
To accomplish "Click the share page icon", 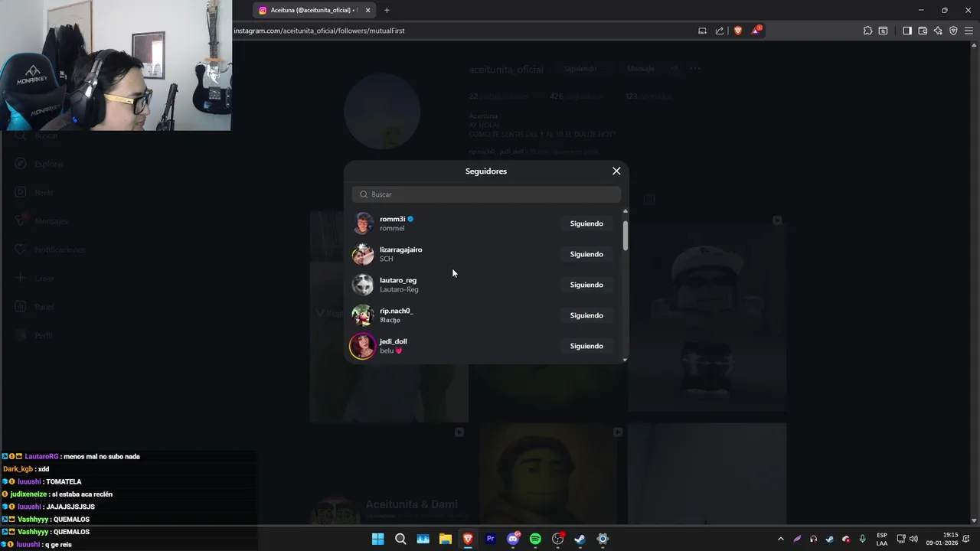I will click(x=720, y=31).
